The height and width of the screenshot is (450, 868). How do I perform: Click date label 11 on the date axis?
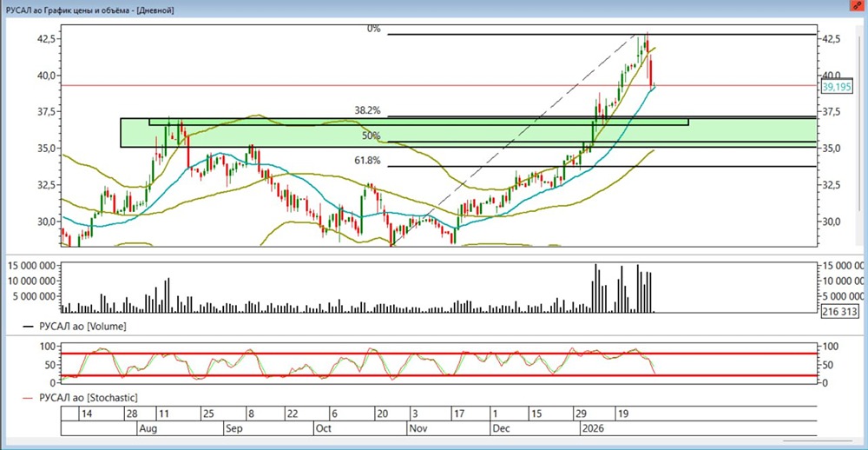tap(164, 414)
